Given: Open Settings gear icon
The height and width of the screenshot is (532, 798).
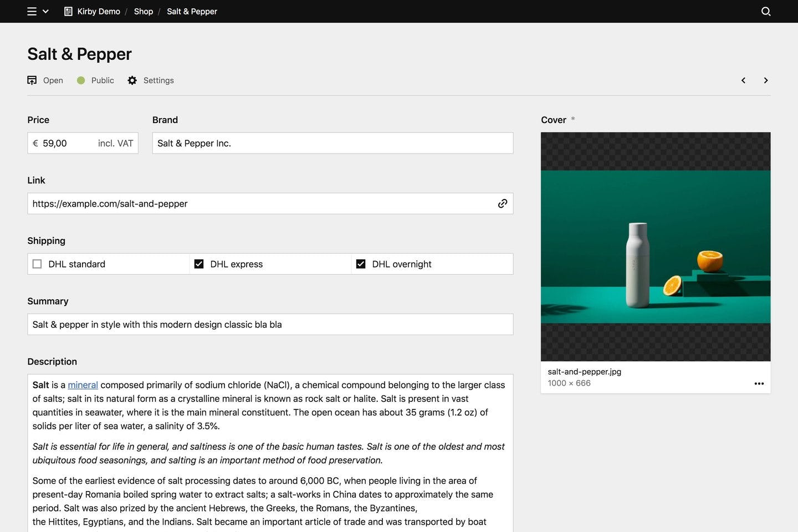Looking at the screenshot, I should pyautogui.click(x=132, y=80).
